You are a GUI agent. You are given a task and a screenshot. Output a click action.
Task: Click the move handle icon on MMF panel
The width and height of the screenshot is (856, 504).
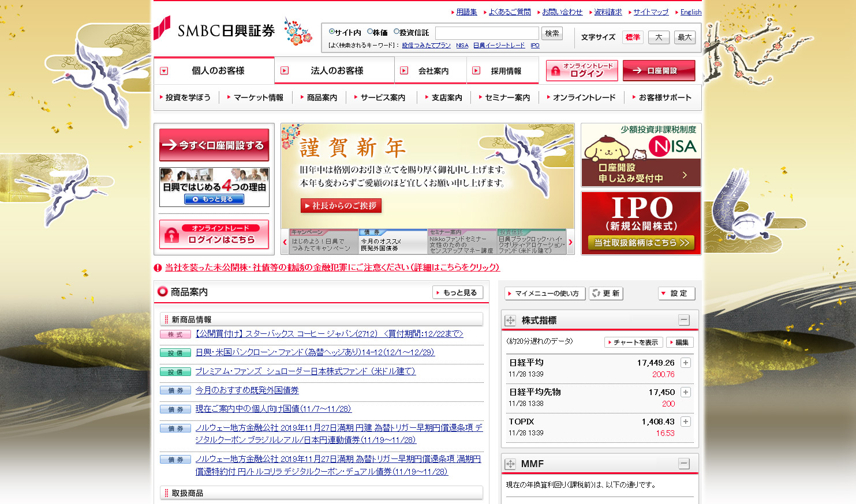click(510, 464)
